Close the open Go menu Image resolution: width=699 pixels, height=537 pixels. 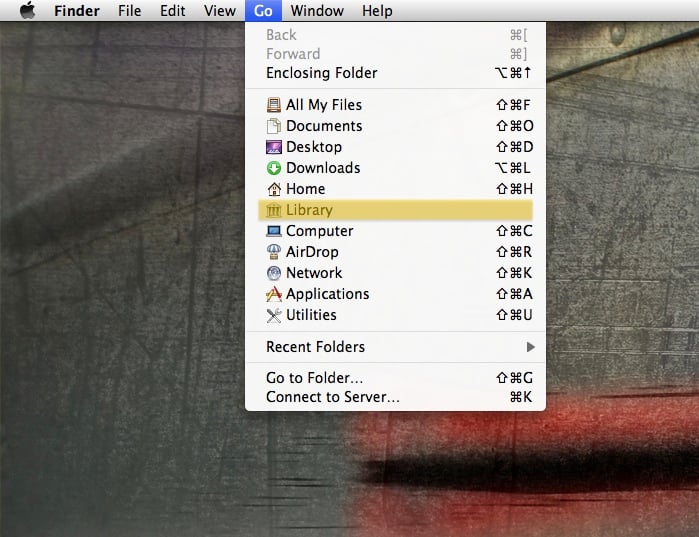click(x=263, y=10)
